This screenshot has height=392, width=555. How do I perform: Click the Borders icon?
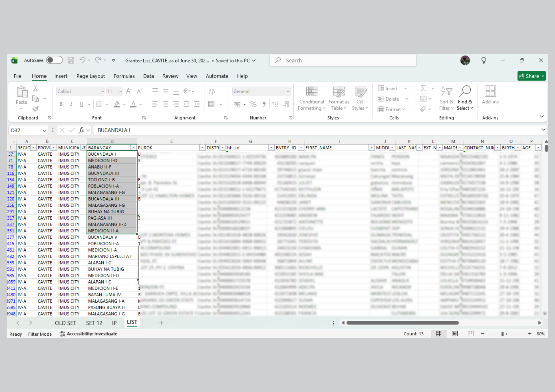(x=99, y=104)
